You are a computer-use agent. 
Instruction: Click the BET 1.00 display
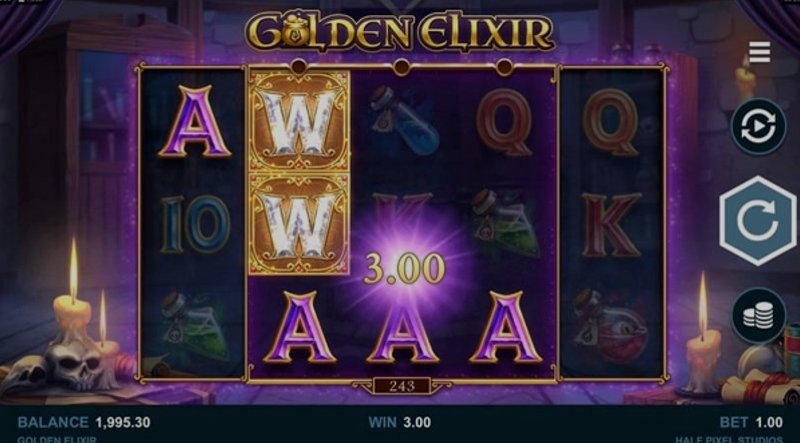(x=751, y=422)
